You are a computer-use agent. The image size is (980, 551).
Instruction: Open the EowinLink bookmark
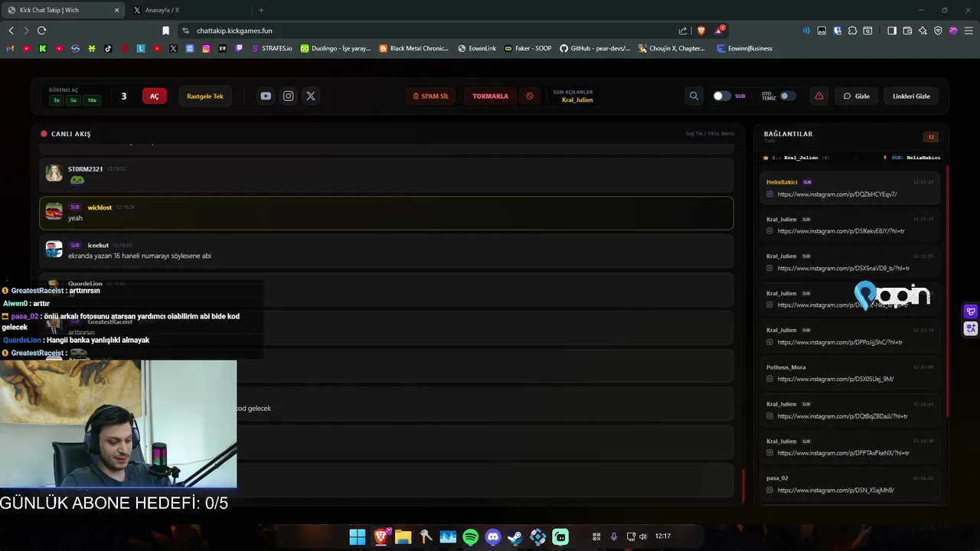click(x=477, y=48)
